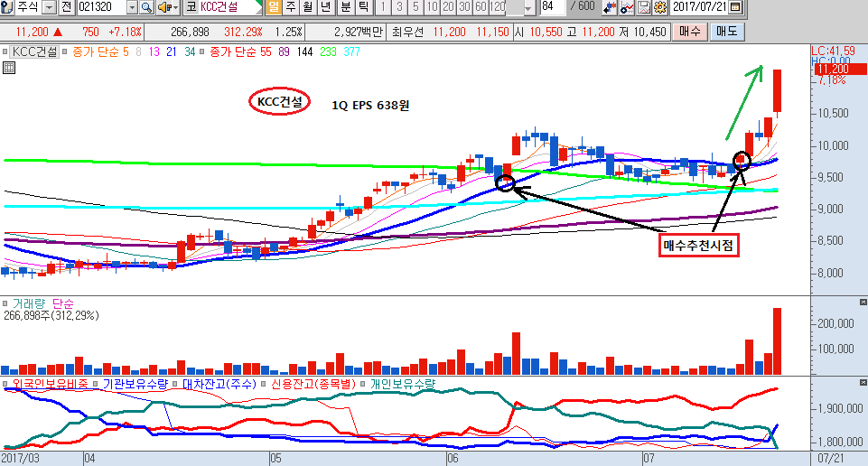Click the date field 2017/07/21
This screenshot has height=466, width=868.
700,7
